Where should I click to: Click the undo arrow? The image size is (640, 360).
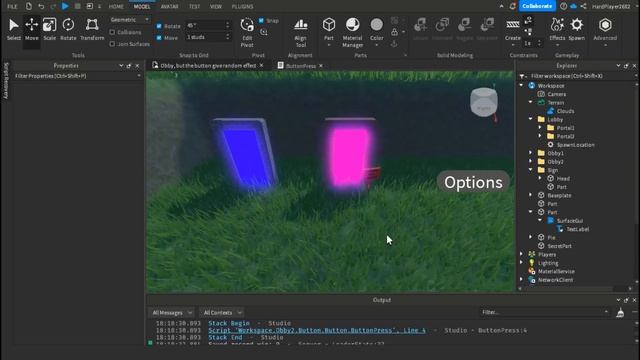pos(41,6)
